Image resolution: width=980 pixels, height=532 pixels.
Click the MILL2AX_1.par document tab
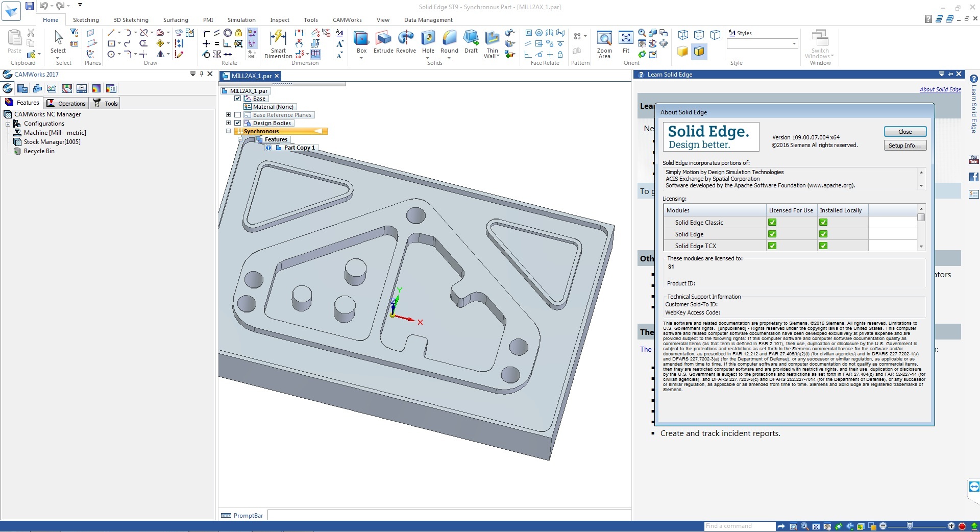[251, 76]
